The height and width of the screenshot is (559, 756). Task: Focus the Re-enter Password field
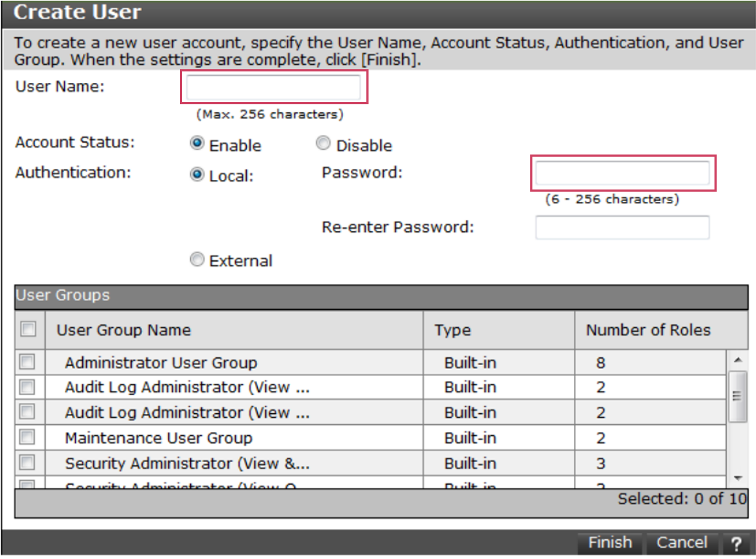point(623,227)
